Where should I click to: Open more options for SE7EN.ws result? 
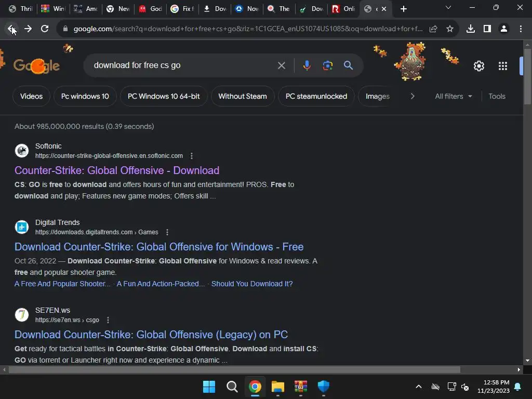coord(108,320)
